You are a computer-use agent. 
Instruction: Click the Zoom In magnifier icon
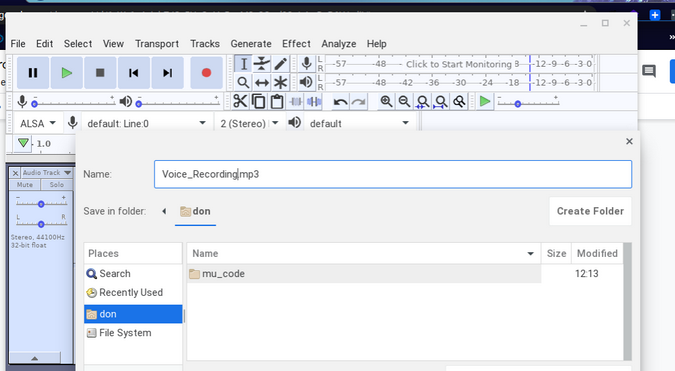[386, 102]
